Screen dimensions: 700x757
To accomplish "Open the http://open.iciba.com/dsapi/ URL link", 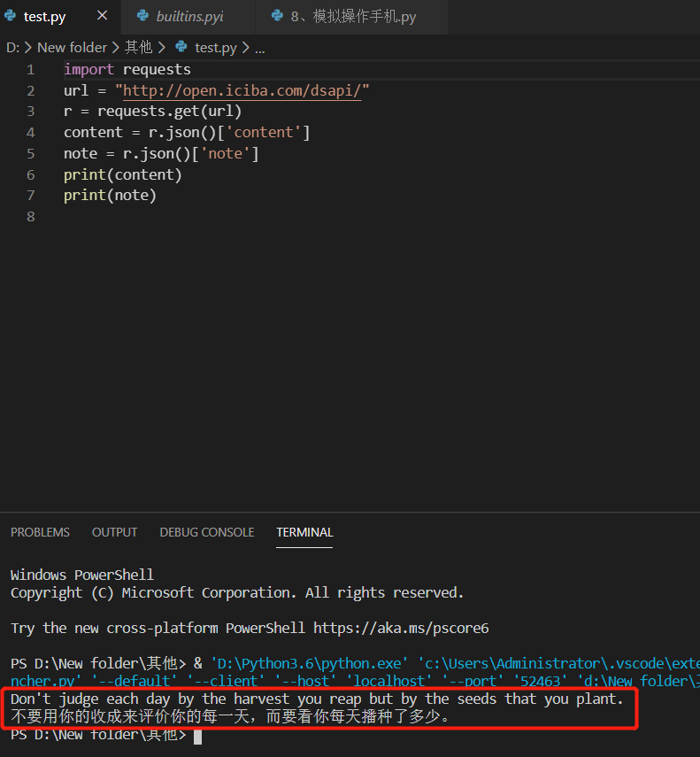I will coord(242,91).
